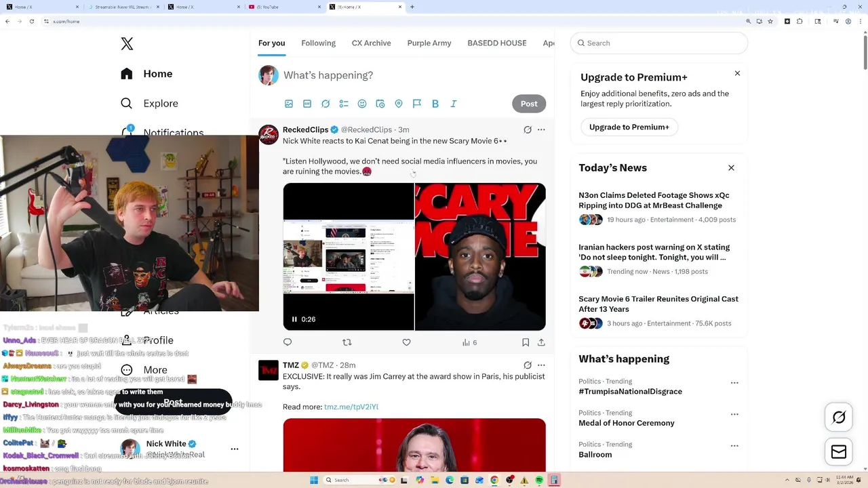Open more options for Medal of Honor Ceremony
The image size is (868, 488).
click(734, 414)
